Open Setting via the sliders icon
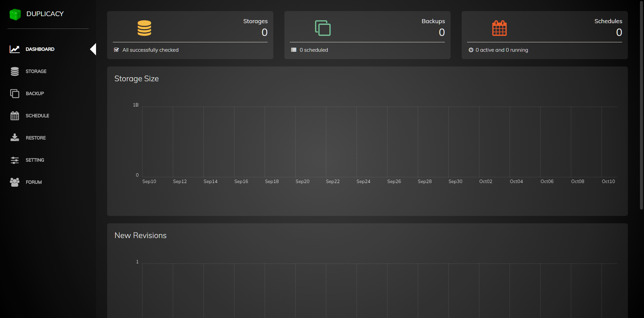The width and height of the screenshot is (644, 318). coord(14,160)
